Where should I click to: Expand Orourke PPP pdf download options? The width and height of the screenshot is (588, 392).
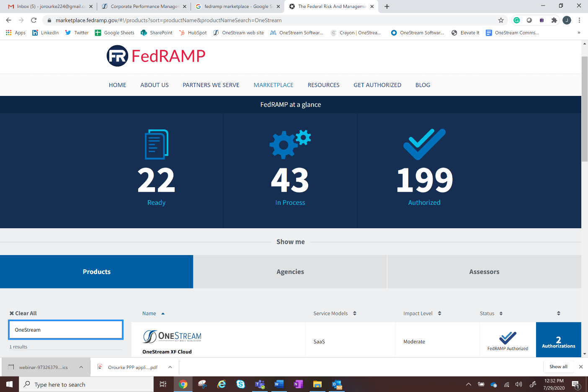tap(170, 367)
